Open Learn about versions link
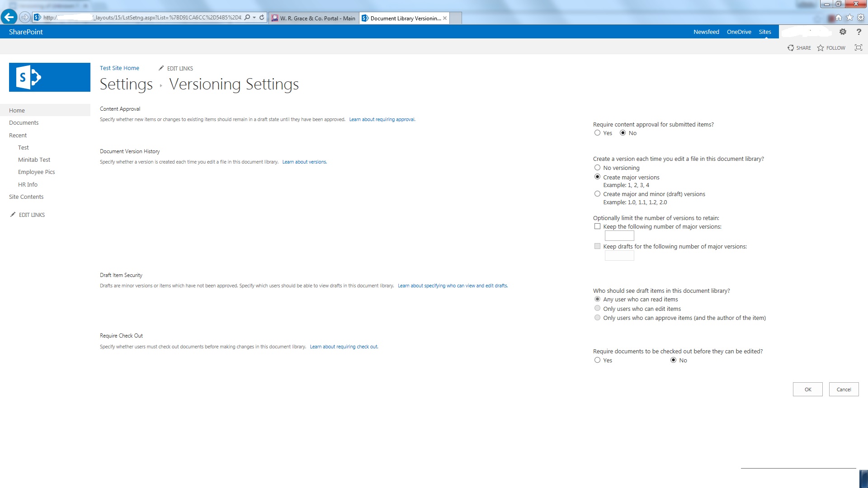The image size is (868, 488). (304, 162)
